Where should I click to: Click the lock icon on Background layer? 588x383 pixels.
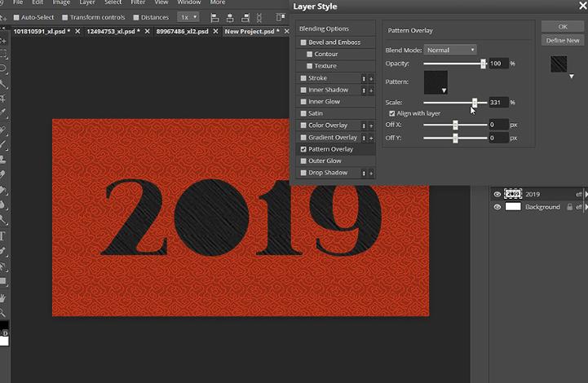[x=569, y=207]
